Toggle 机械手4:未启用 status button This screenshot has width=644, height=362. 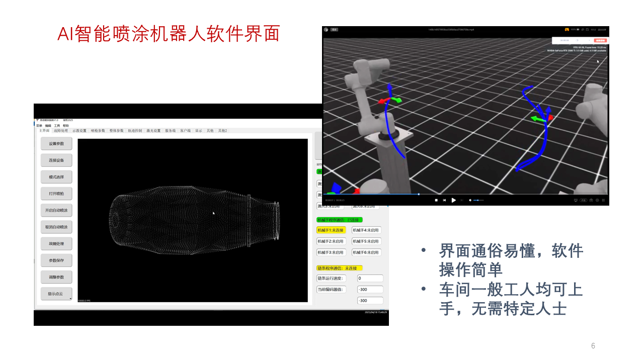tap(366, 230)
